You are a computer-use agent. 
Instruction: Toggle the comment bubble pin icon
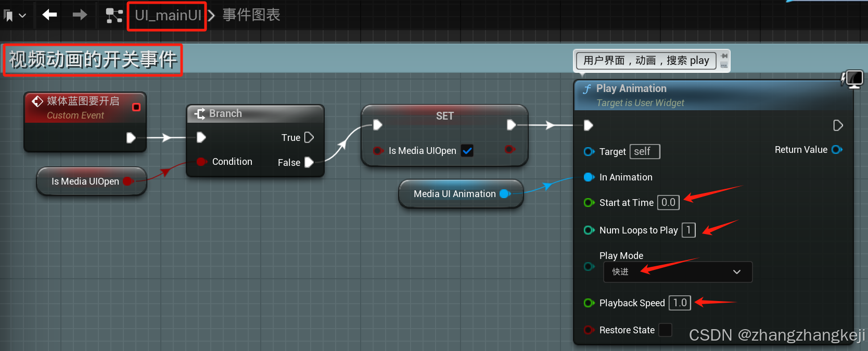(x=724, y=56)
